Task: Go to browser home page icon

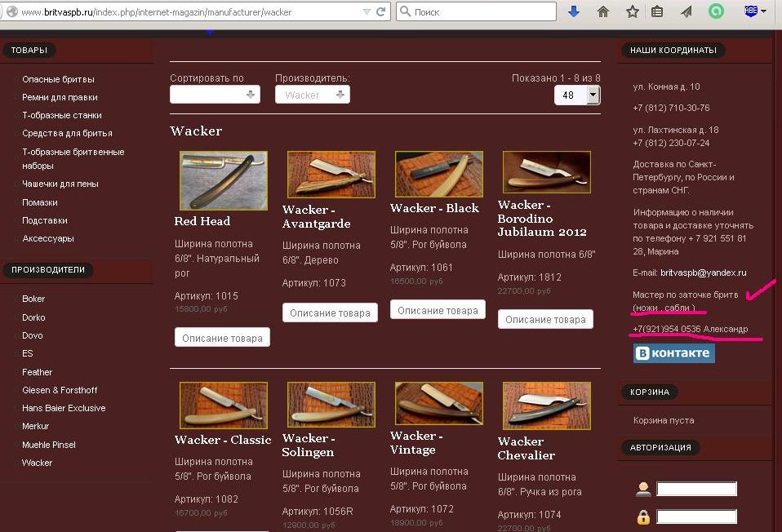Action: tap(603, 12)
